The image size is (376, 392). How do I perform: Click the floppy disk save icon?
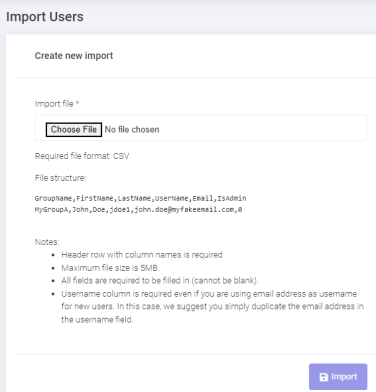[x=324, y=377]
